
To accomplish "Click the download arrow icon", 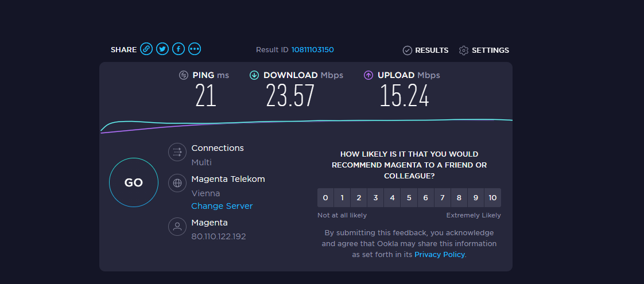I will pos(254,75).
